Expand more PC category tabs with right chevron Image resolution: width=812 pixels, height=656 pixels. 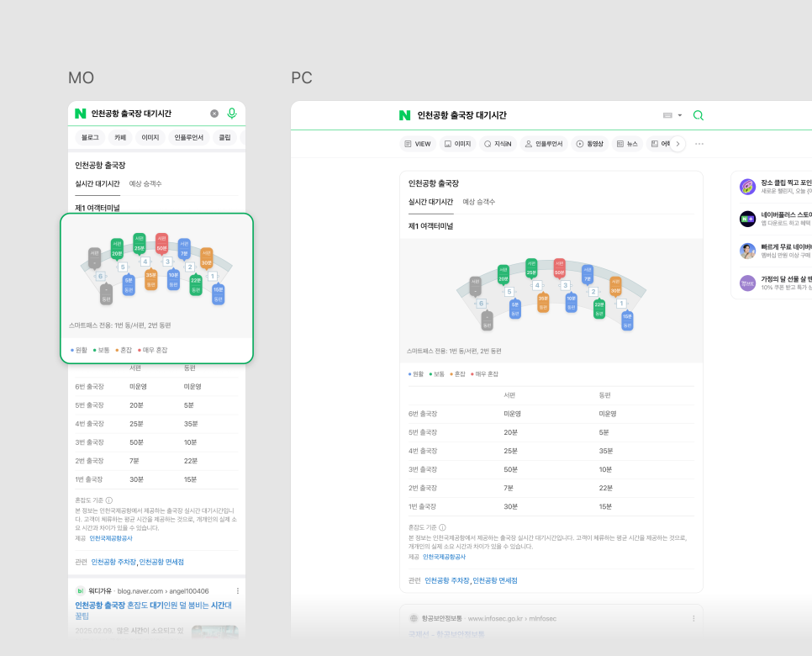tap(678, 144)
